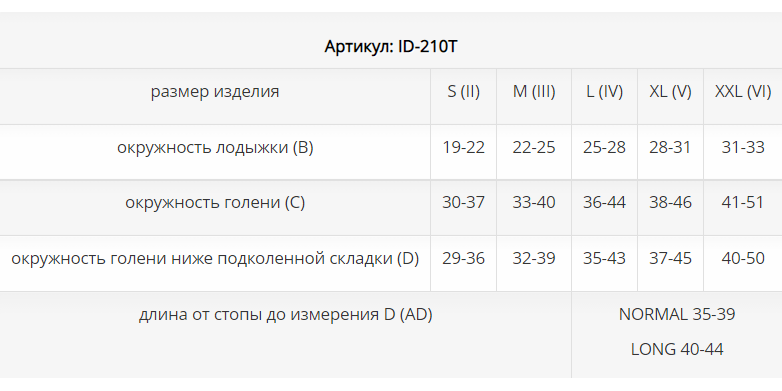Click the Артикул: ID-210T heading

coord(391,47)
